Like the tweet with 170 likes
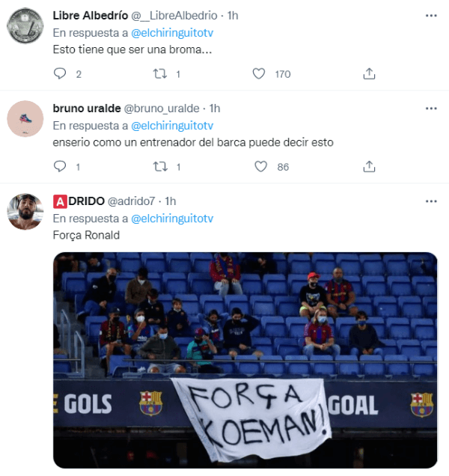The height and width of the screenshot is (476, 449). 259,74
